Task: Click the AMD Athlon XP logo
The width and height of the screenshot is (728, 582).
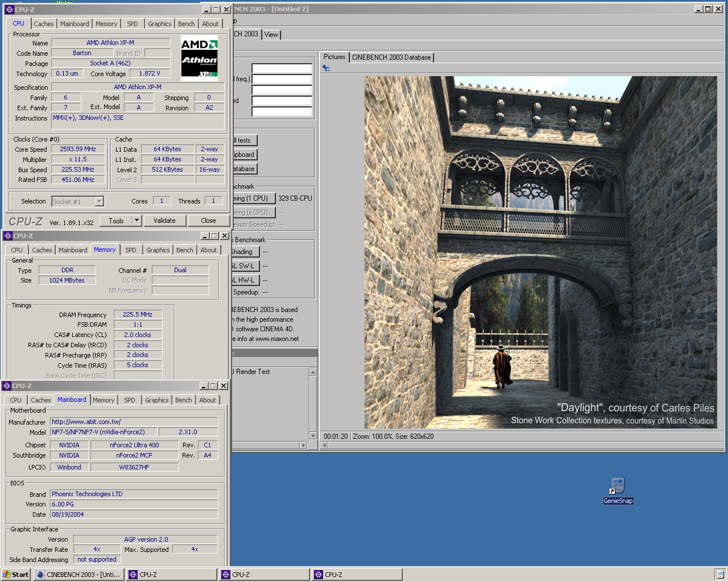Action: (199, 57)
